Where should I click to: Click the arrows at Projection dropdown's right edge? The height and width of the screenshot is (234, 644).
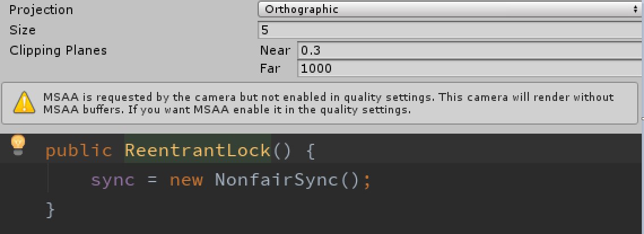pyautogui.click(x=636, y=10)
